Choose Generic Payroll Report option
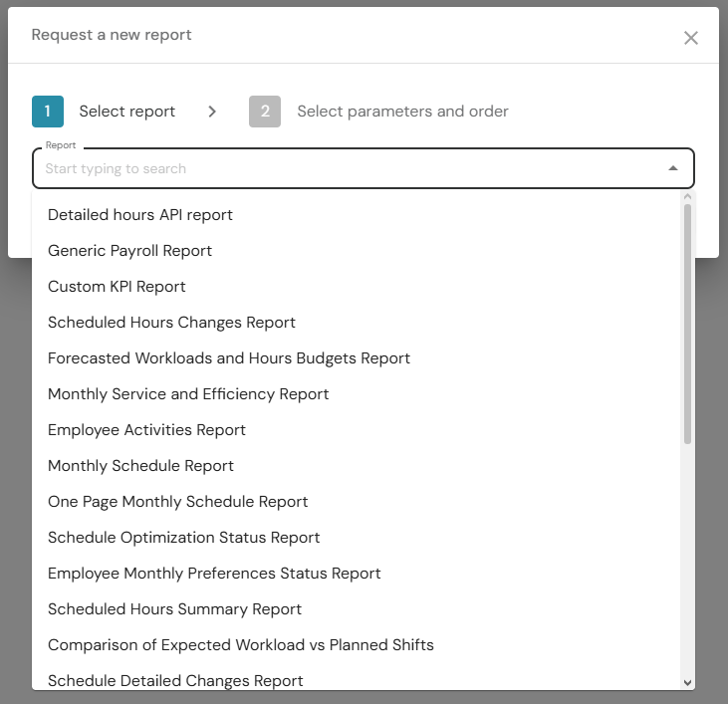 (130, 250)
